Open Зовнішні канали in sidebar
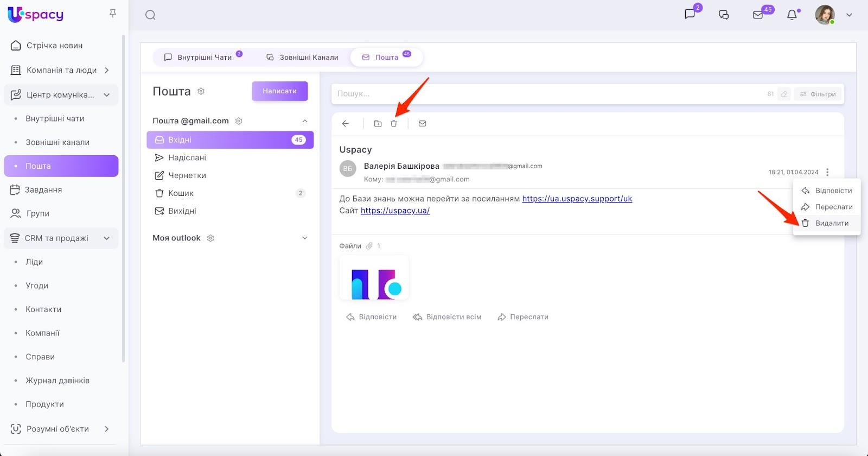 click(x=61, y=142)
